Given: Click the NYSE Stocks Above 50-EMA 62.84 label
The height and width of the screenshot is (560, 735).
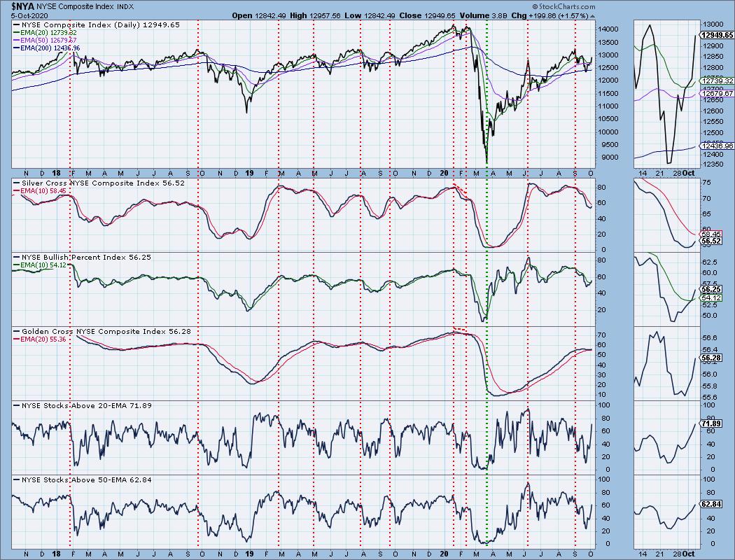Looking at the screenshot, I should coord(83,480).
